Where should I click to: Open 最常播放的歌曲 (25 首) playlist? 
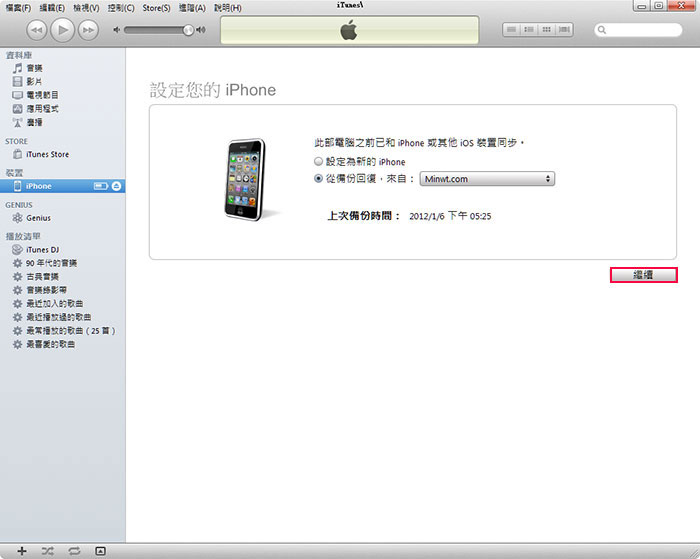point(62,331)
